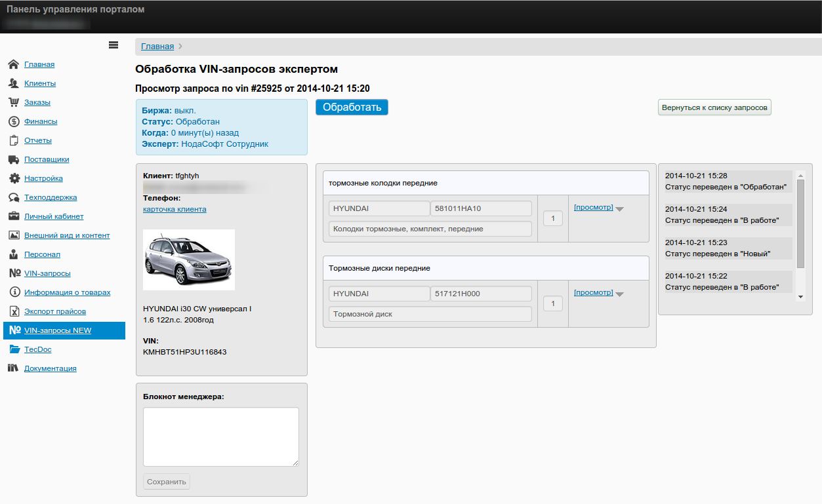Select VIN-запросы NEW active item
The width and height of the screenshot is (822, 504).
(64, 330)
